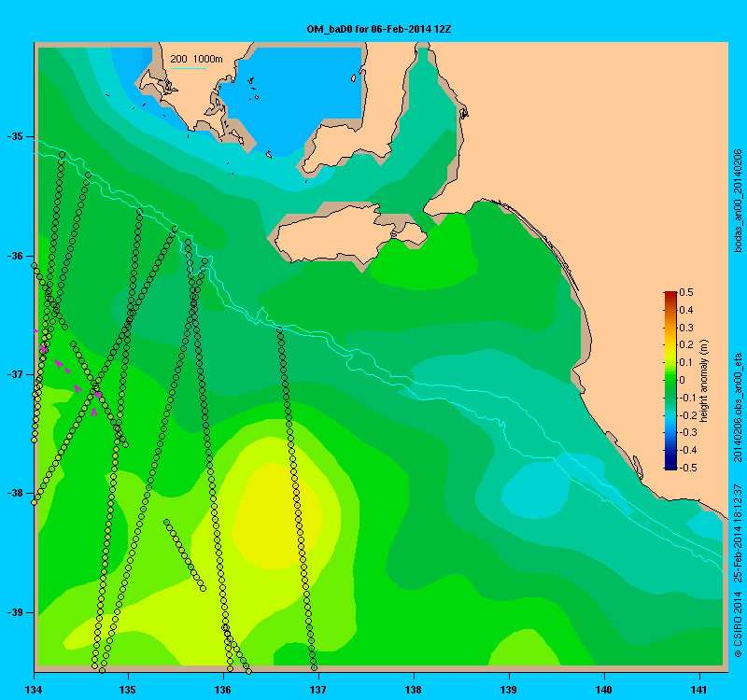The width and height of the screenshot is (747, 700).
Task: Click the vertical bodas_an00_20140206 label
Action: [738, 201]
